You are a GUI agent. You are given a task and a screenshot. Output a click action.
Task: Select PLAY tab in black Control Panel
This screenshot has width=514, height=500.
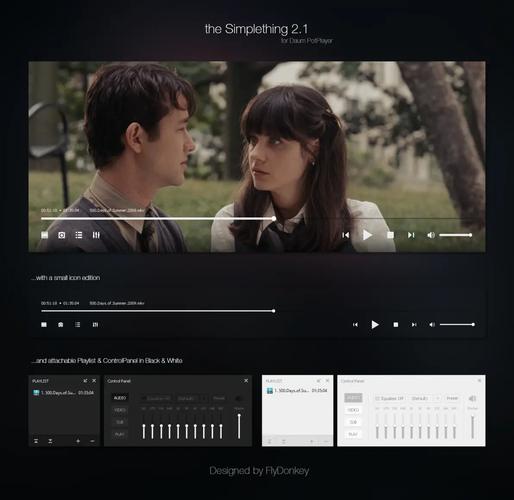tap(120, 434)
